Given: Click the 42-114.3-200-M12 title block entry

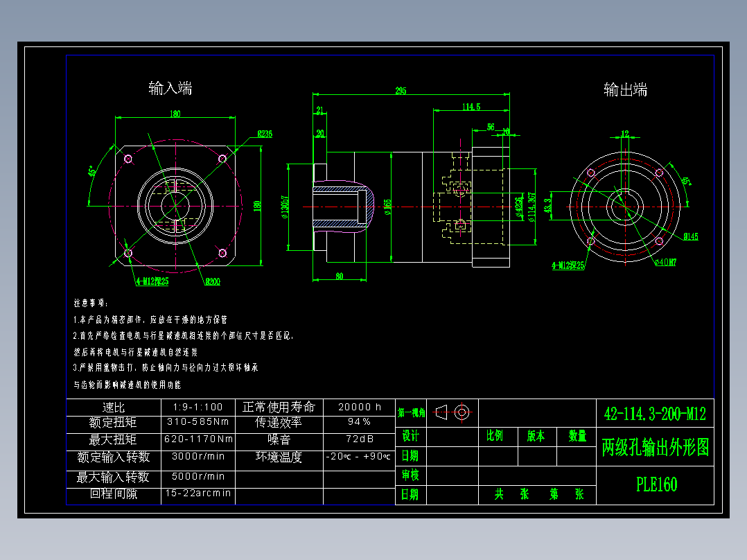Looking at the screenshot, I should [655, 413].
